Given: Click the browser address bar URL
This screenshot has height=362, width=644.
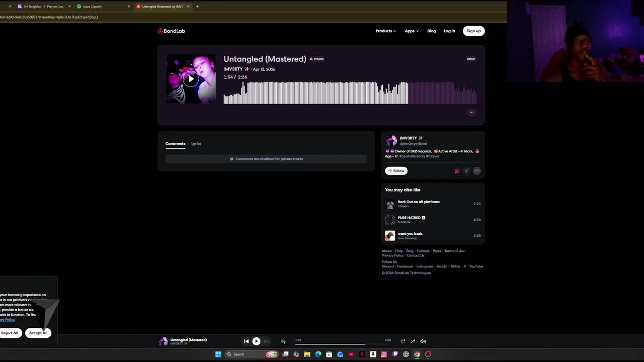Looking at the screenshot, I should pyautogui.click(x=50, y=17).
